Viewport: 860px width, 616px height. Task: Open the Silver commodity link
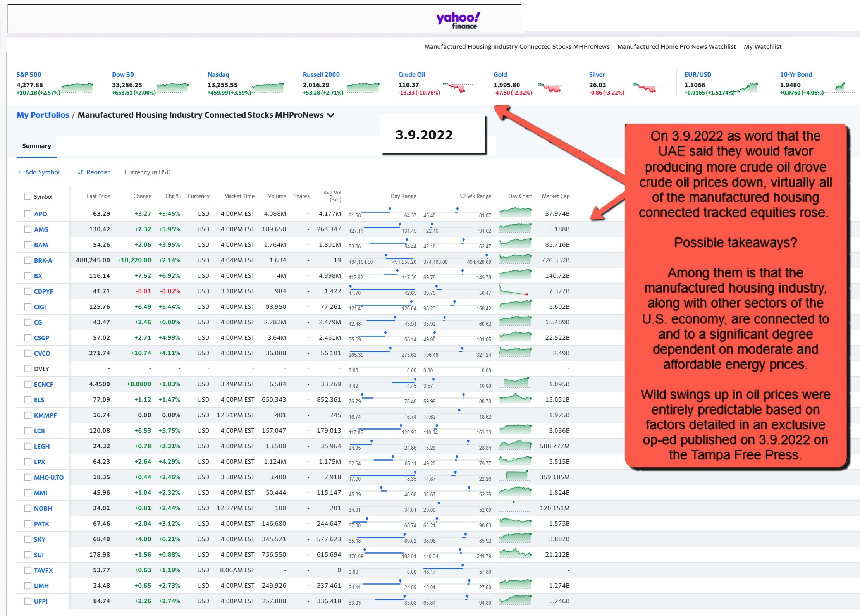click(x=597, y=74)
